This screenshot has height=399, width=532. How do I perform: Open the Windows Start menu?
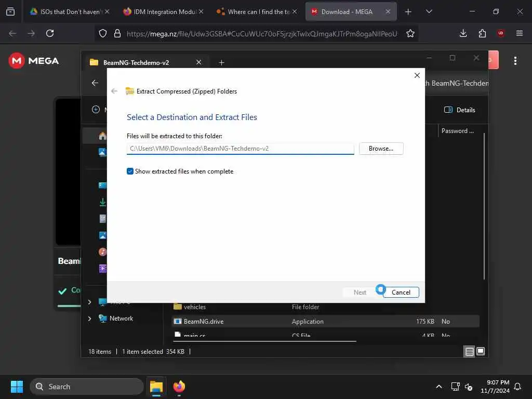tap(17, 387)
